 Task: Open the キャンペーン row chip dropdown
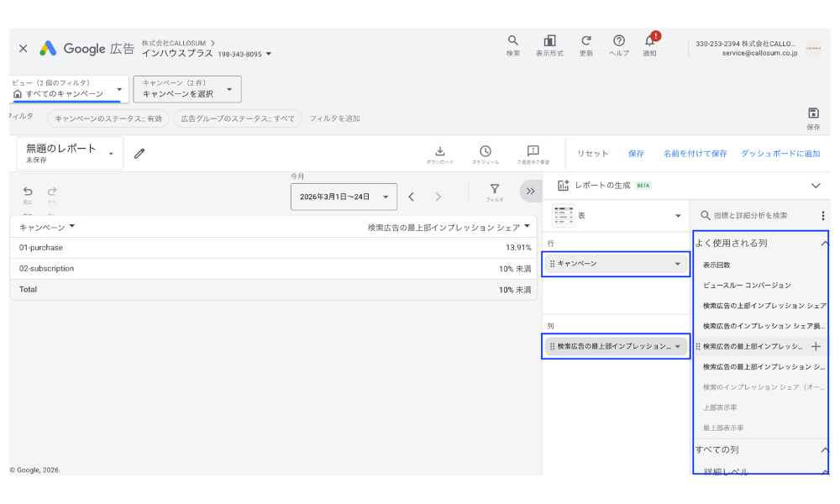(x=678, y=264)
